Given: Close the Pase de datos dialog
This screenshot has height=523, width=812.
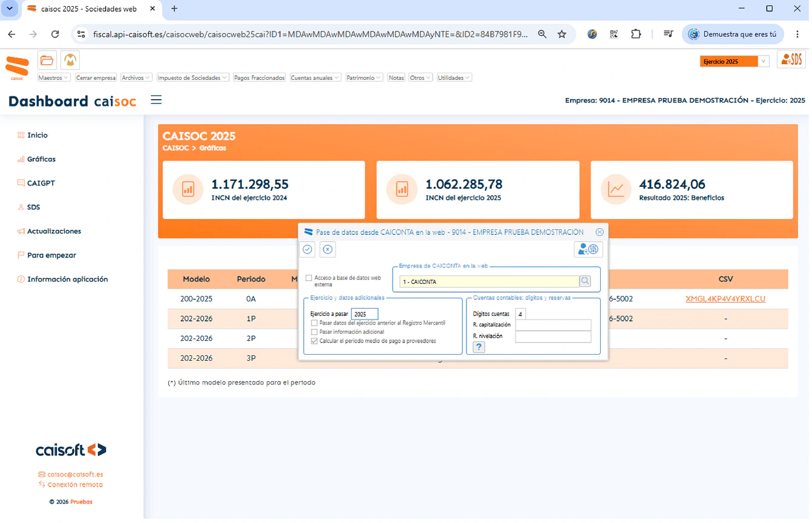Looking at the screenshot, I should [x=600, y=232].
